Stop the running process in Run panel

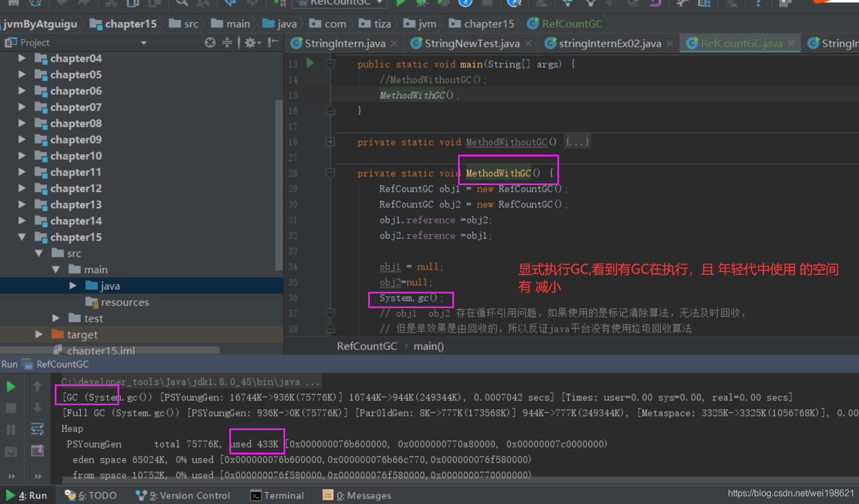tap(11, 408)
